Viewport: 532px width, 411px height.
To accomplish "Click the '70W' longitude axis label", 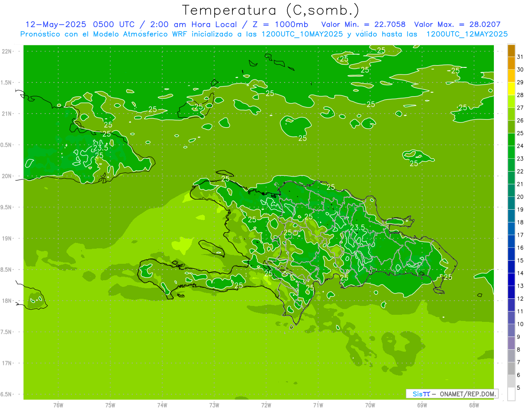I will tap(370, 405).
